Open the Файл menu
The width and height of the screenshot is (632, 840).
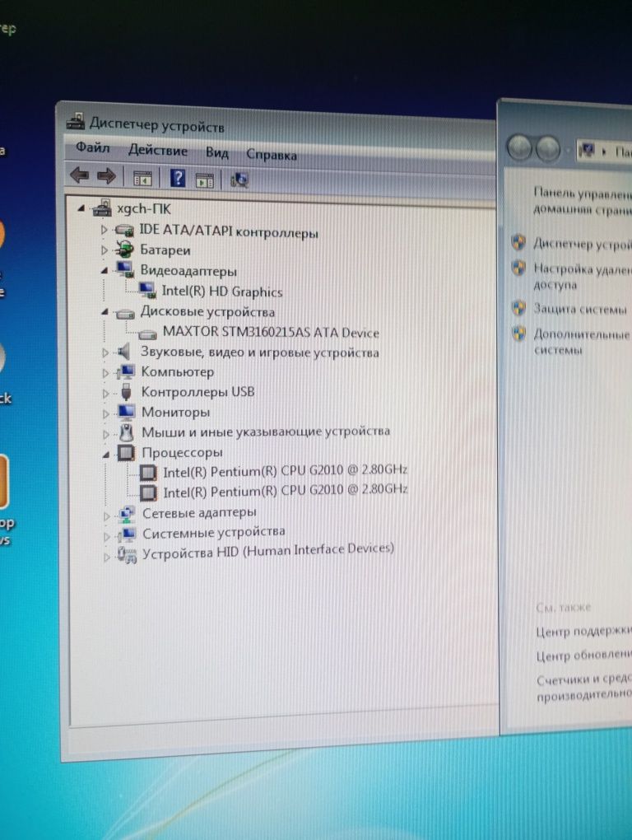tap(93, 147)
